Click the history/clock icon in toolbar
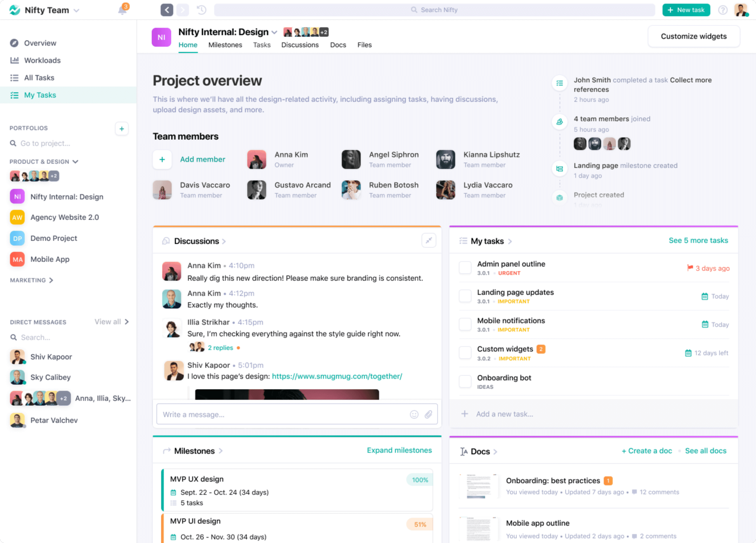This screenshot has width=756, height=543. pos(202,9)
